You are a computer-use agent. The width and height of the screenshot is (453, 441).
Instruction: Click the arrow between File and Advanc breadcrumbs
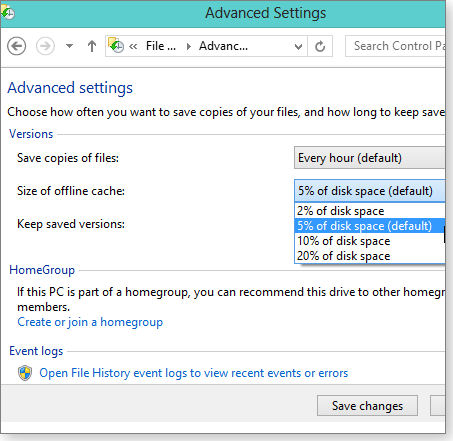[x=189, y=46]
